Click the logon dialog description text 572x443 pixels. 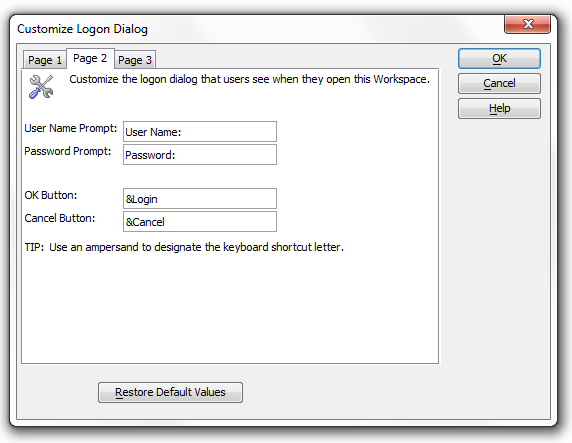coord(250,79)
